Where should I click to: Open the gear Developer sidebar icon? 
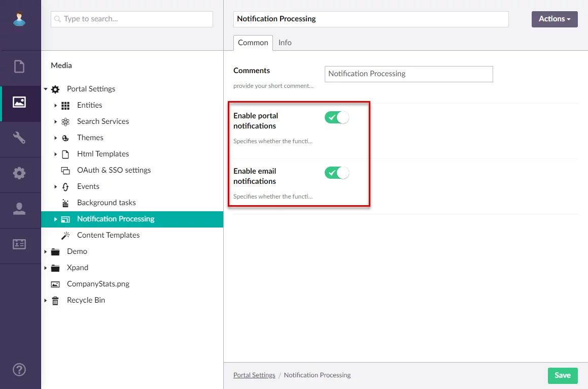pos(19,173)
